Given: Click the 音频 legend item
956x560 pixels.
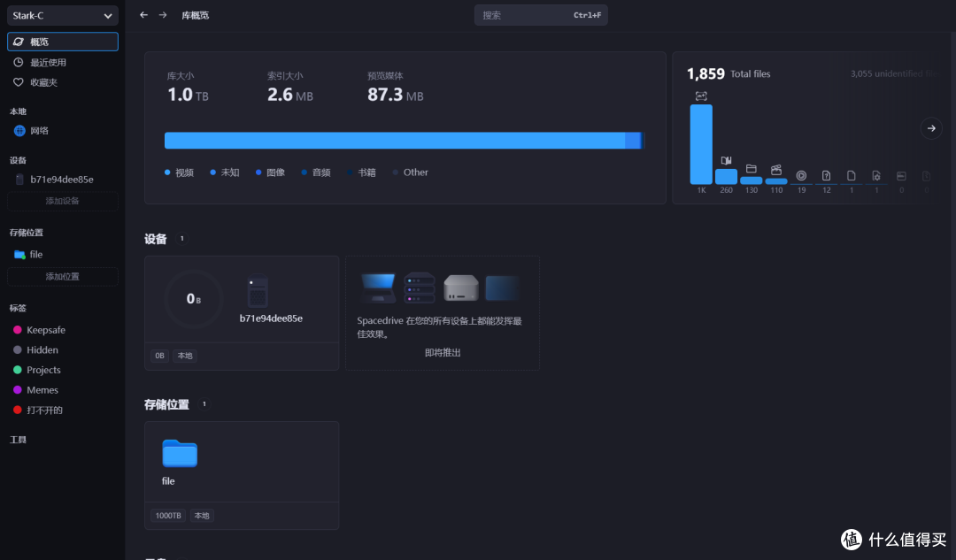Looking at the screenshot, I should click(x=316, y=173).
